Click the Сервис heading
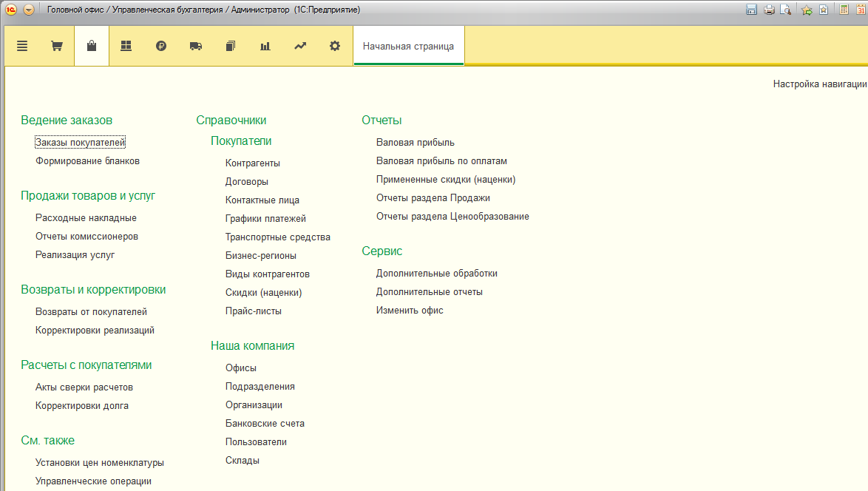The height and width of the screenshot is (491, 868). click(x=382, y=251)
